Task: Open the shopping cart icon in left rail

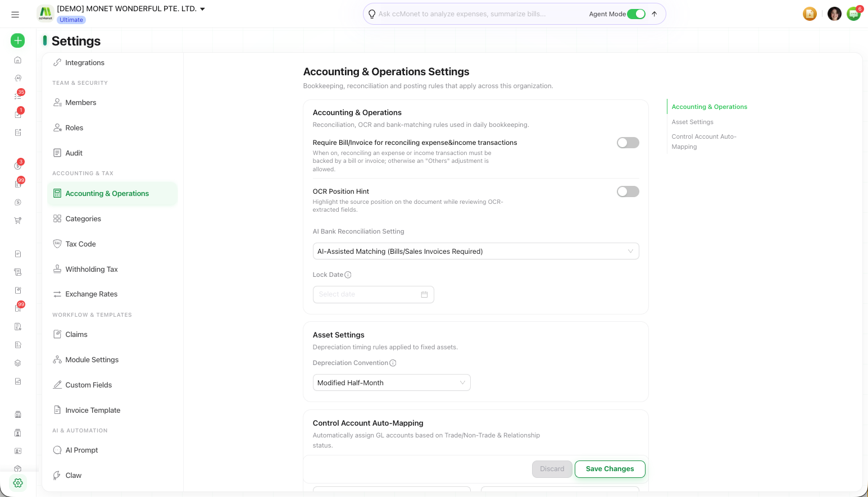Action: pos(18,220)
